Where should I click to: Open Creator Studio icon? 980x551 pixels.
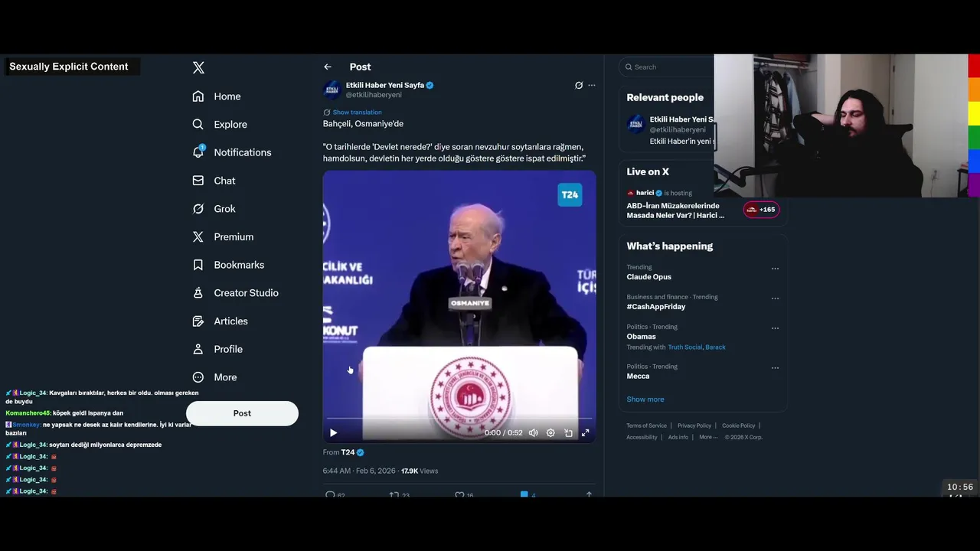(x=198, y=293)
